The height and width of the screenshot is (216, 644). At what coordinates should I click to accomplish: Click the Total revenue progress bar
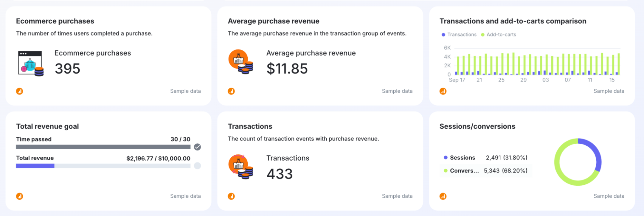tap(103, 166)
